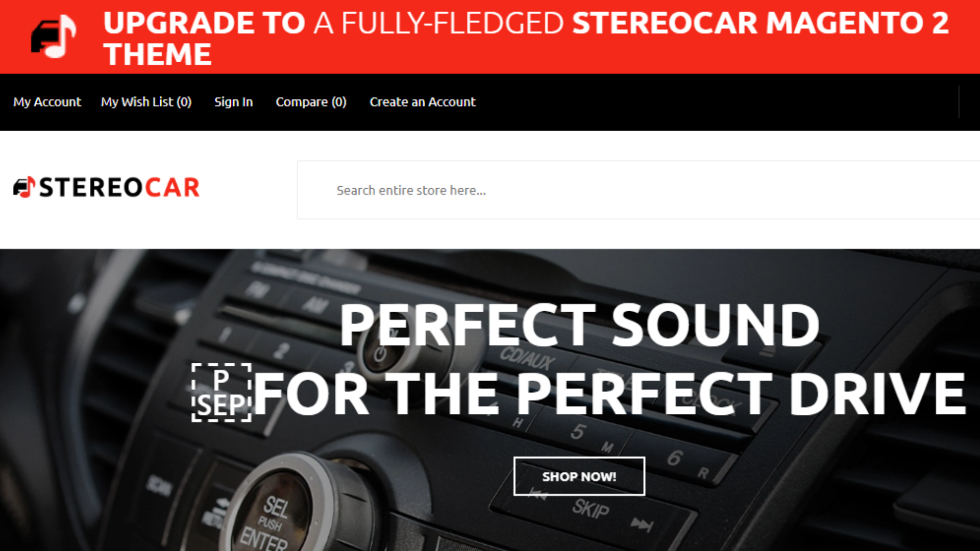Hit the SHOP NOW! button
This screenshot has width=980, height=551.
[x=579, y=477]
